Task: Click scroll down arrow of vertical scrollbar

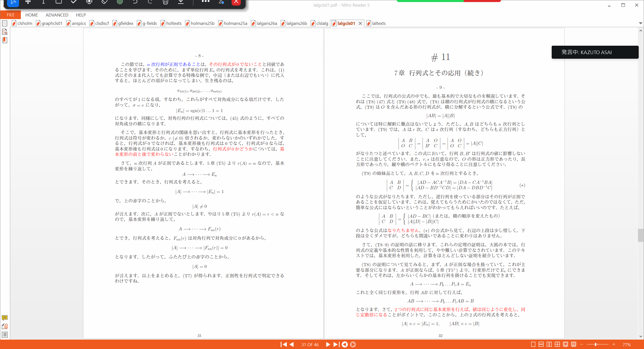Action: point(640,336)
